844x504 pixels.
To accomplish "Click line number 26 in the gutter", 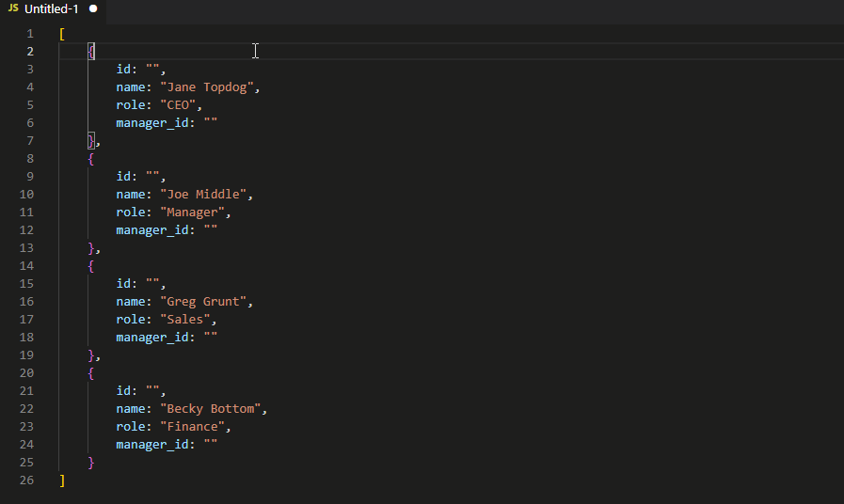I will (x=26, y=480).
